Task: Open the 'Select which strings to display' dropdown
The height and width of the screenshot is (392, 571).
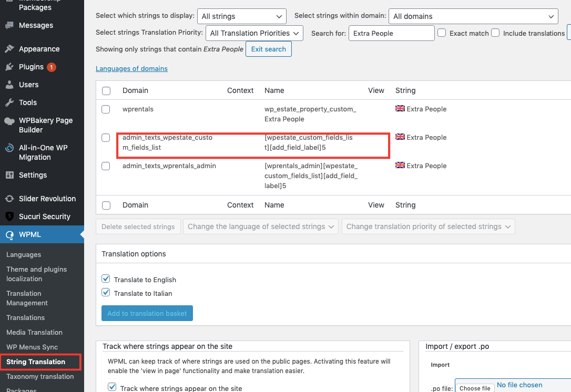Action: [x=241, y=16]
